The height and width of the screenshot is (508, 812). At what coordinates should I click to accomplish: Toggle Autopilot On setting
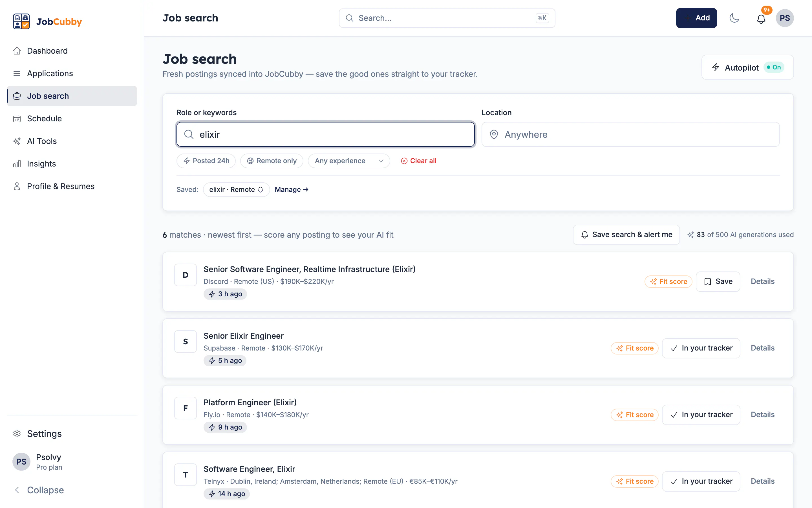[747, 67]
